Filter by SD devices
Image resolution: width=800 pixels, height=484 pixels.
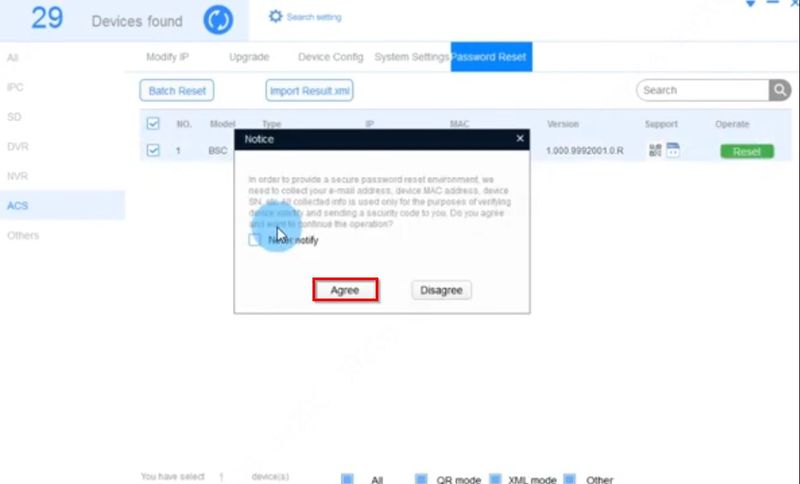(14, 117)
